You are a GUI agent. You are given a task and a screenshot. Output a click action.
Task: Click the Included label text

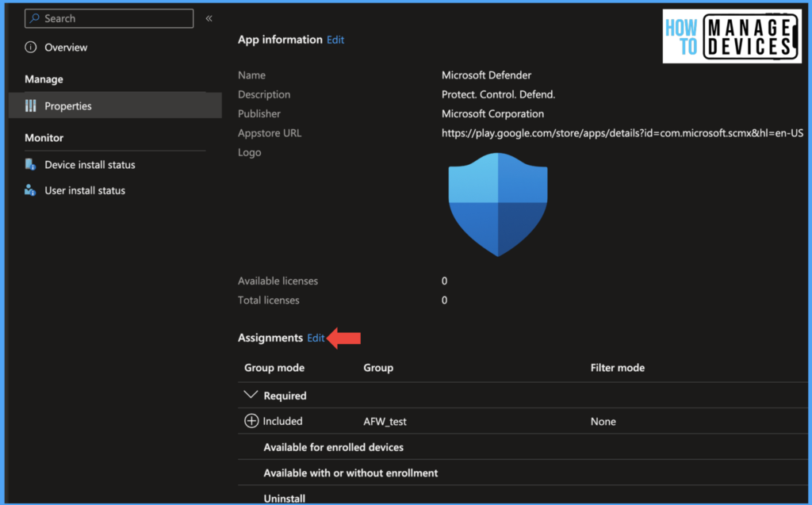point(283,421)
